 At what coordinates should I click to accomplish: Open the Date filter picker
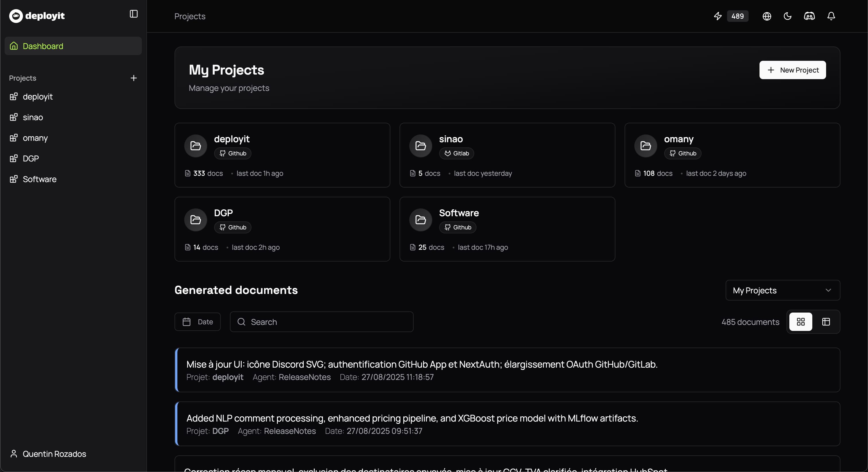(197, 322)
